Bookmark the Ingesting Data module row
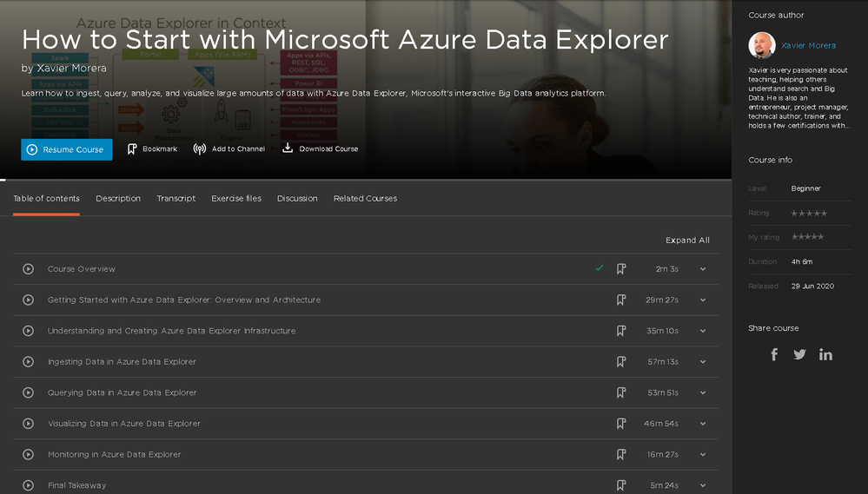 pyautogui.click(x=621, y=362)
